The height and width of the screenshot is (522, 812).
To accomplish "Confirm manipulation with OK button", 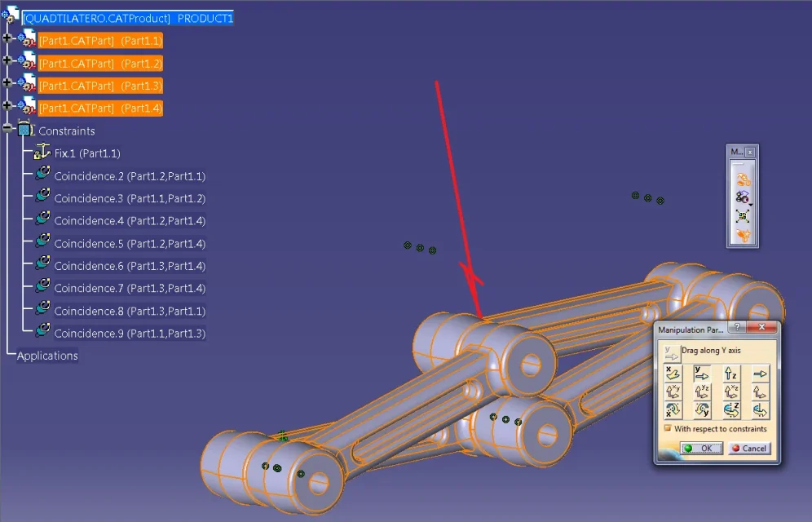I will pos(701,449).
